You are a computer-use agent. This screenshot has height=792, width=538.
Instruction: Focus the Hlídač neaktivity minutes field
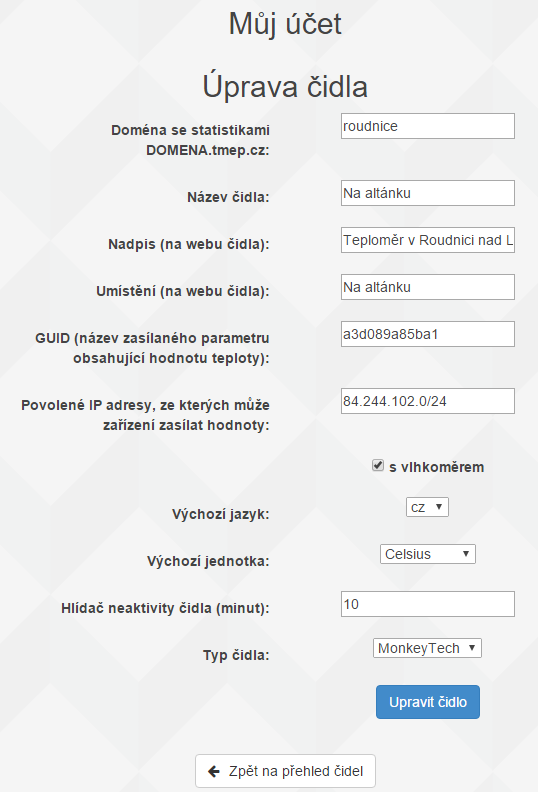click(428, 604)
